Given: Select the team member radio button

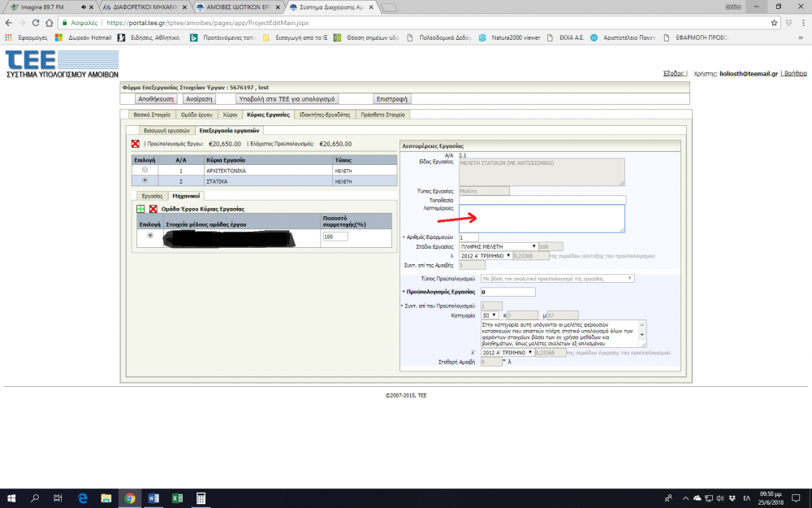Looking at the screenshot, I should click(x=149, y=236).
